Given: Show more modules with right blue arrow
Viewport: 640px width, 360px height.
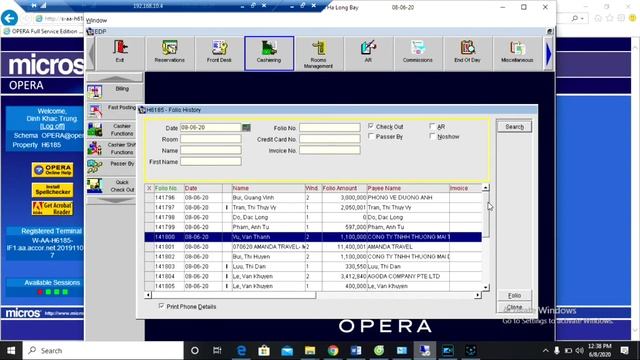Looking at the screenshot, I should tap(549, 53).
